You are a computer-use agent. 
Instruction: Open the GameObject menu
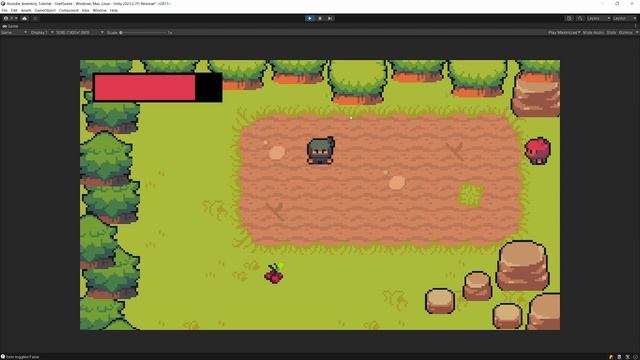pyautogui.click(x=45, y=10)
